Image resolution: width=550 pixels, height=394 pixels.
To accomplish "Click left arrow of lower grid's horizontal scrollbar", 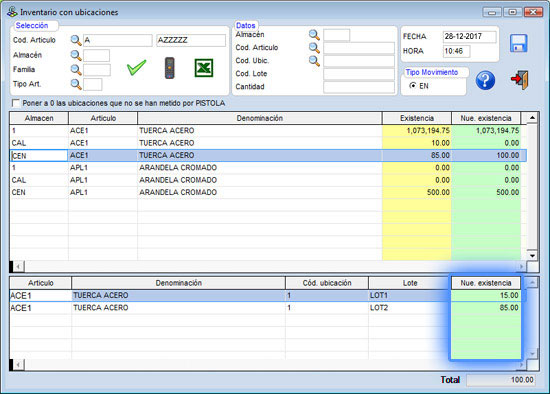I will 19,365.
